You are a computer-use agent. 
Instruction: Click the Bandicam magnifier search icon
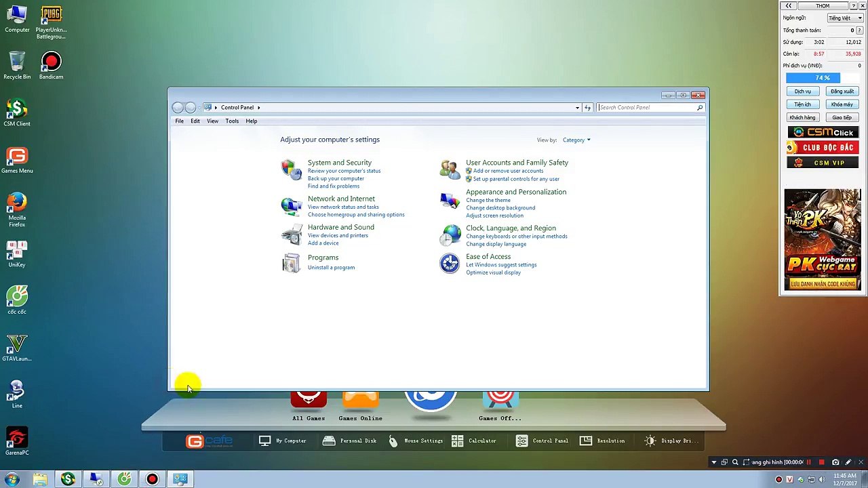735,462
